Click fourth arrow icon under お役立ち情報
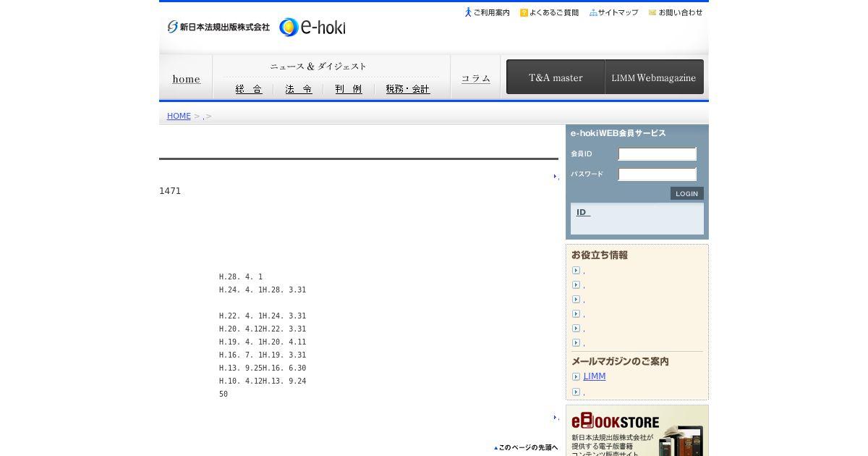Screen dimensions: 868x456 [x=576, y=313]
